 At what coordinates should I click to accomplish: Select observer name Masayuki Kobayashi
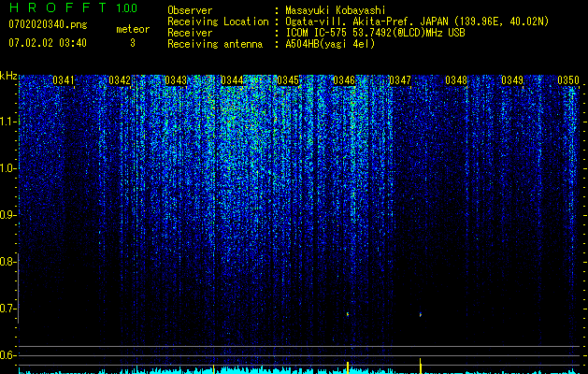(x=336, y=11)
